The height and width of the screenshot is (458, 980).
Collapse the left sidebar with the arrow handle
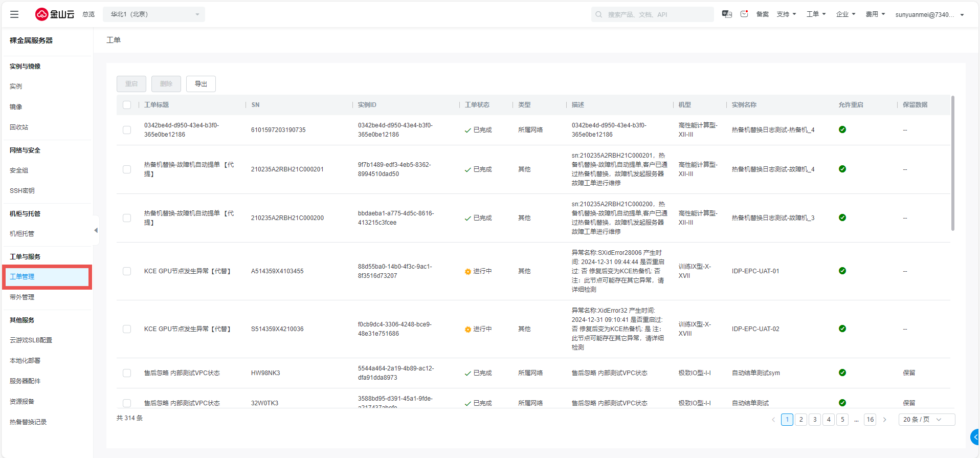coord(96,231)
